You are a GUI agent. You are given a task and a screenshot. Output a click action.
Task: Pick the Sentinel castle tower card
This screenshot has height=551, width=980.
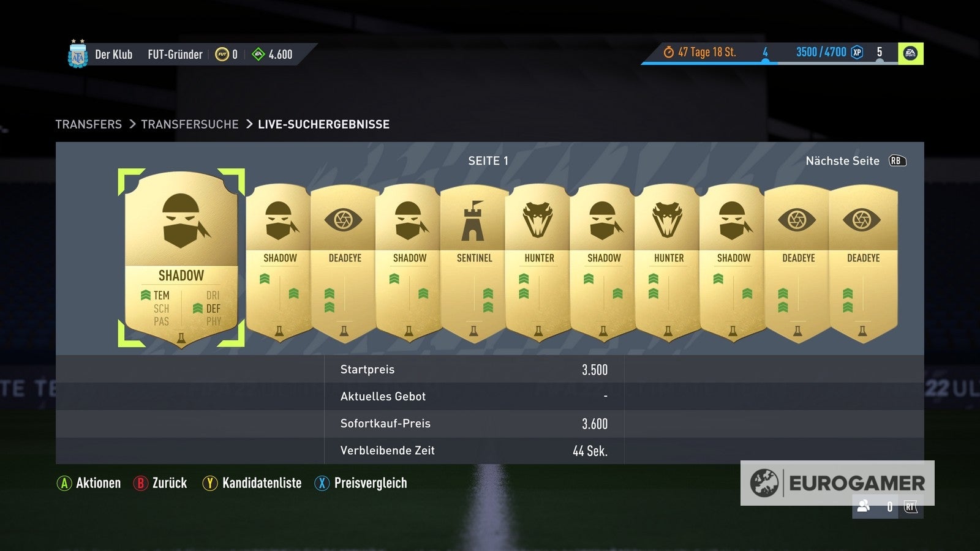pyautogui.click(x=474, y=263)
